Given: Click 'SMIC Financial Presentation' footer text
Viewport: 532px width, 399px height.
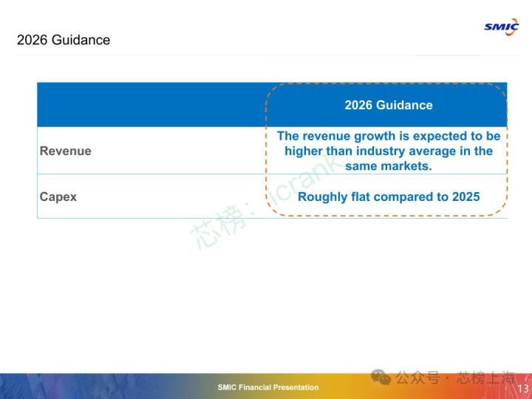Looking at the screenshot, I should coord(268,387).
